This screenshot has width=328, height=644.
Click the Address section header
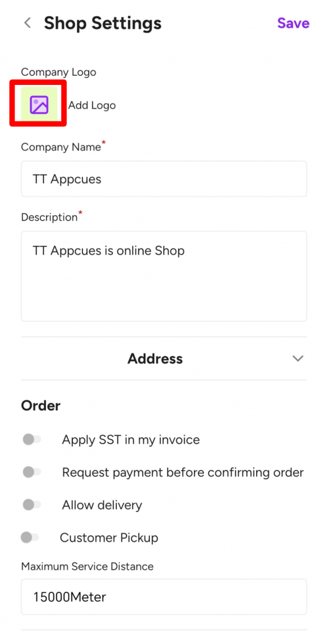tap(155, 358)
